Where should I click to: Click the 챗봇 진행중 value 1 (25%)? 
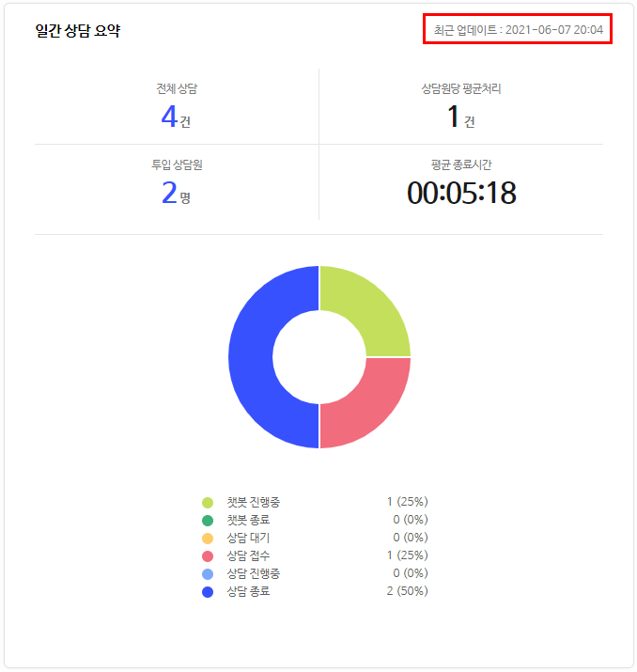[x=407, y=502]
